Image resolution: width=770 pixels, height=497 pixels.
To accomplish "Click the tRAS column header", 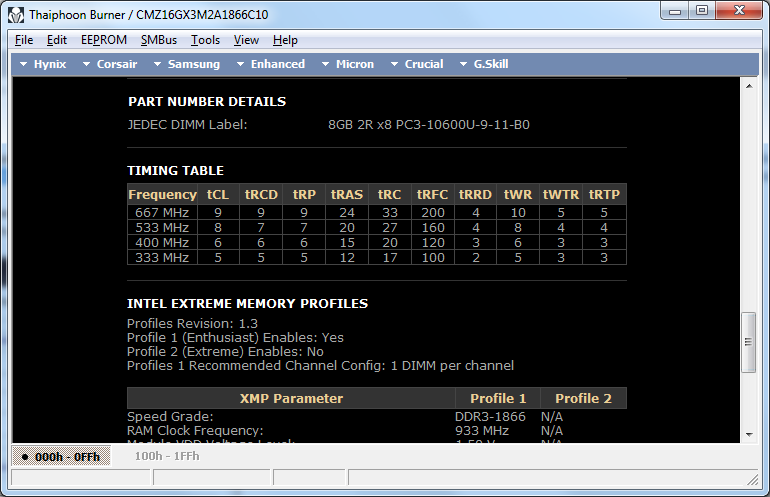I will click(347, 194).
